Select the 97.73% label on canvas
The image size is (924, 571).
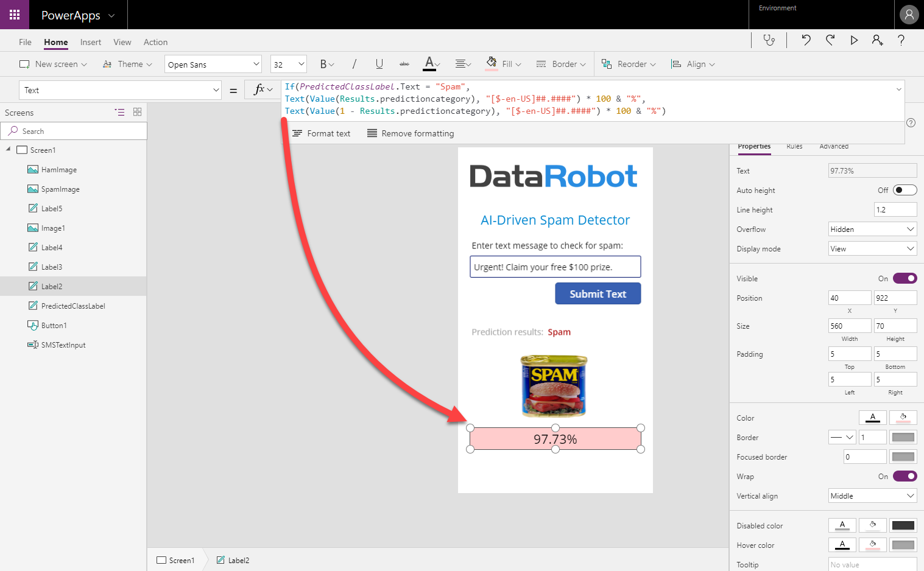[555, 439]
